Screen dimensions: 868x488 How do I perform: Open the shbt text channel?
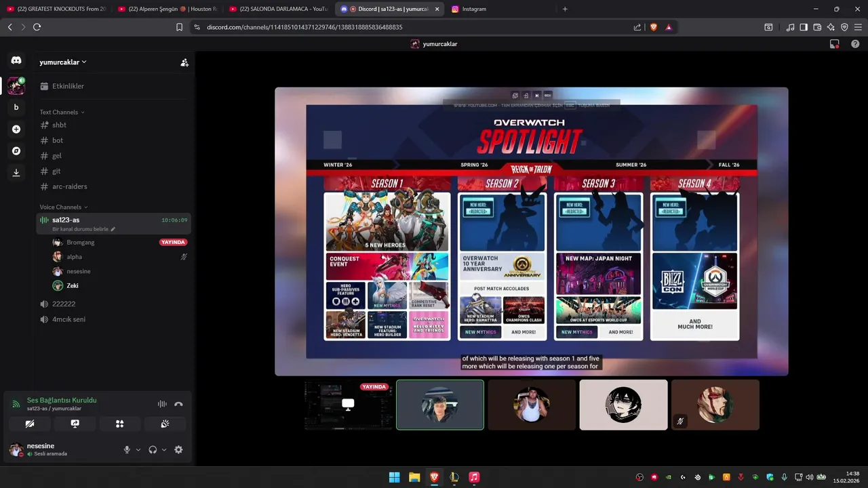[114, 125]
